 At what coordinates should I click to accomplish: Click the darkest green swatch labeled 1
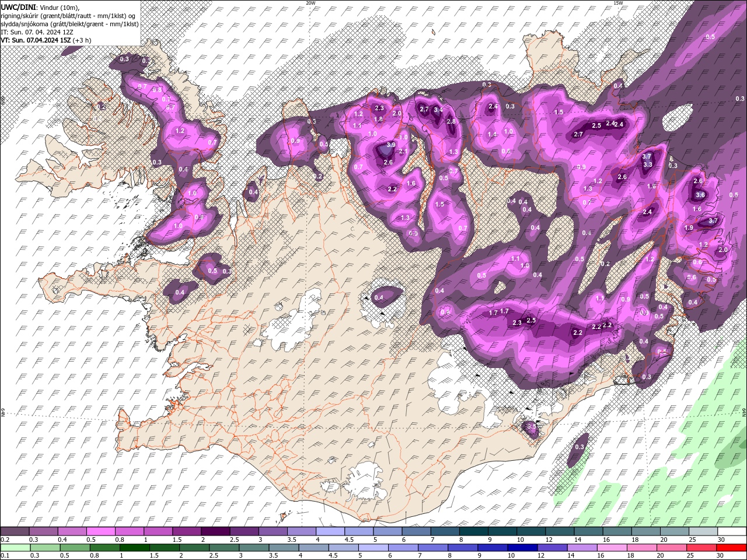point(134,548)
